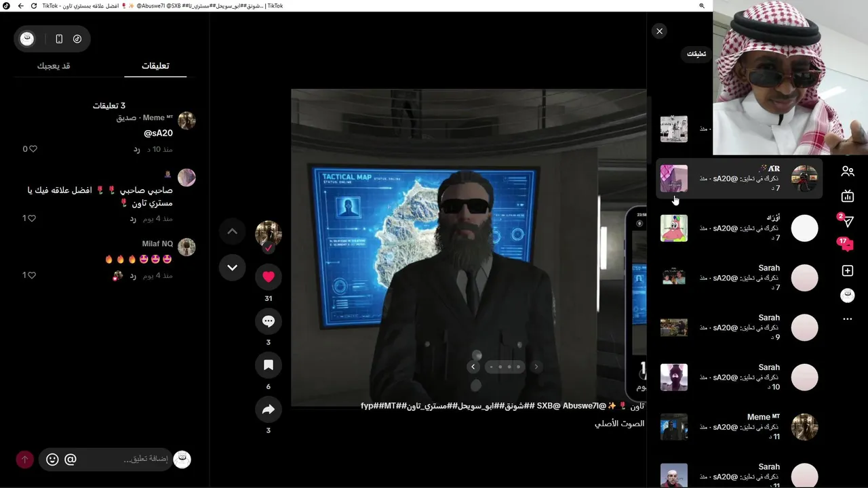
Task: Close the notifications panel
Action: click(659, 31)
